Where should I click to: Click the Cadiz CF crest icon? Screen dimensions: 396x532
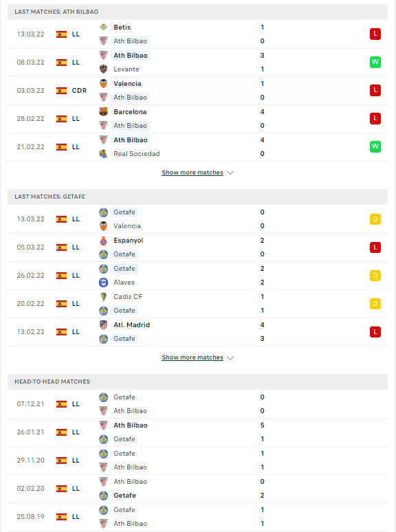click(104, 297)
